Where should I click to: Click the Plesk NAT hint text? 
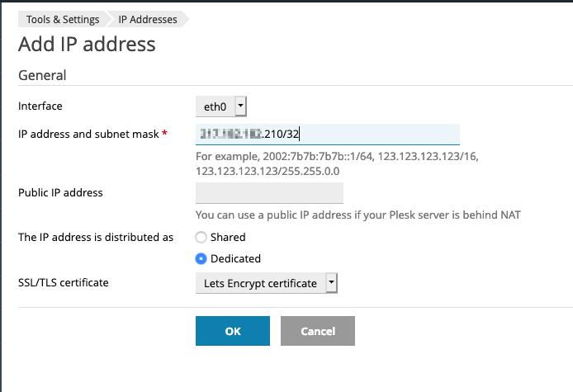click(358, 215)
